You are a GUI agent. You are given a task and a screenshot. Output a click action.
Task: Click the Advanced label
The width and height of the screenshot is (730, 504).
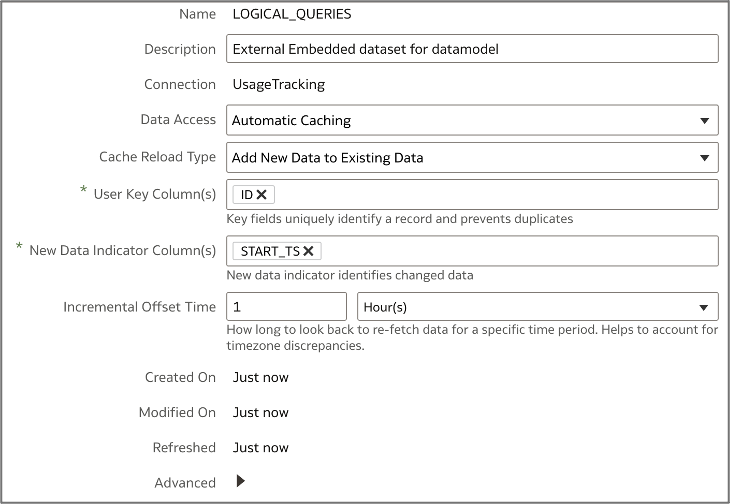pyautogui.click(x=185, y=483)
